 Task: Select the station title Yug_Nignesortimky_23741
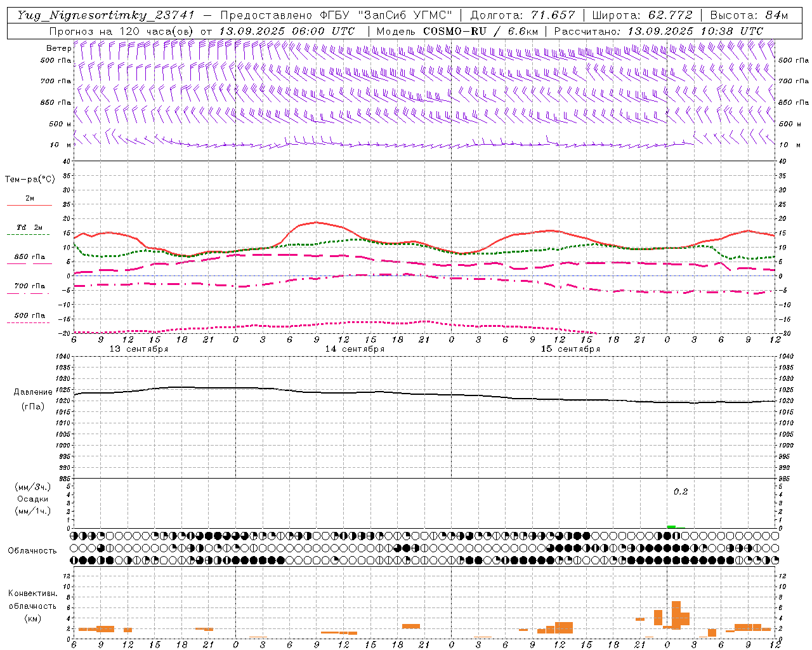(x=106, y=15)
